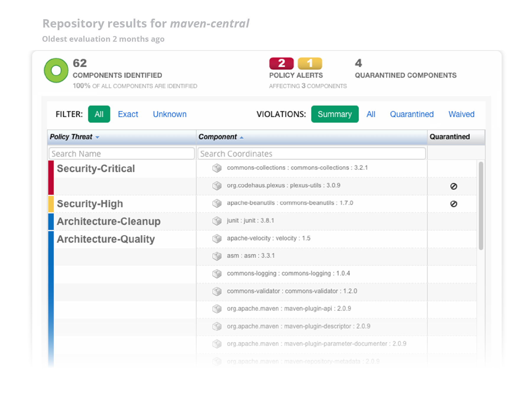Click package icon beside maven-plugin-parameter-documenter
The height and width of the screenshot is (407, 532).
pos(217,344)
